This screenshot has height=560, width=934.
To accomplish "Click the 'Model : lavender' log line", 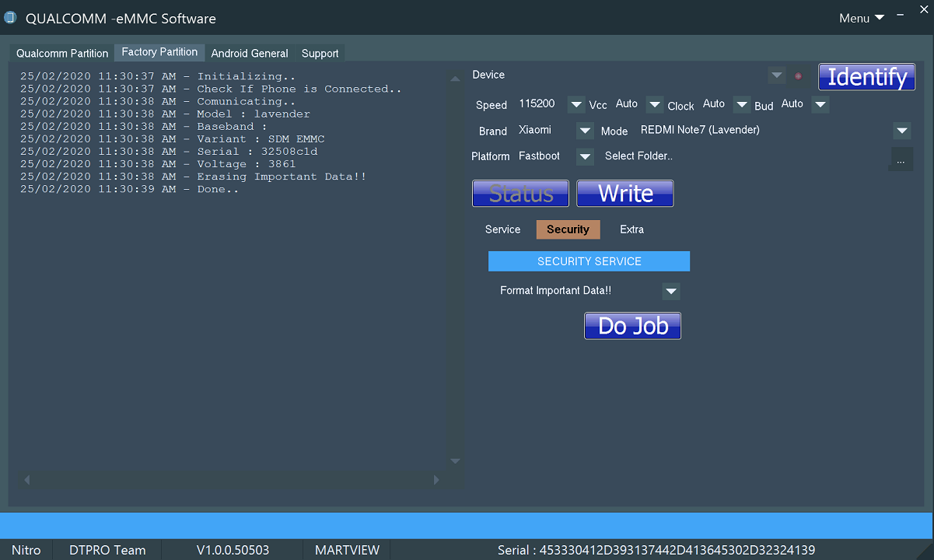I will point(165,114).
